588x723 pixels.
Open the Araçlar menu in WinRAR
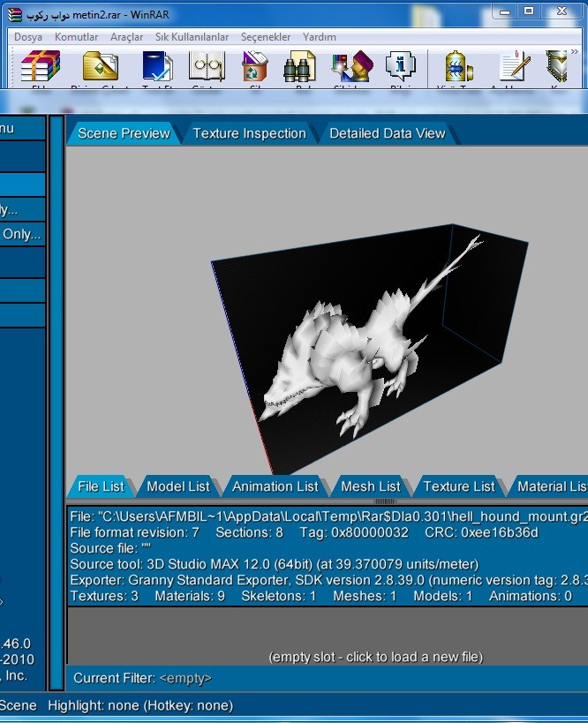pyautogui.click(x=126, y=37)
